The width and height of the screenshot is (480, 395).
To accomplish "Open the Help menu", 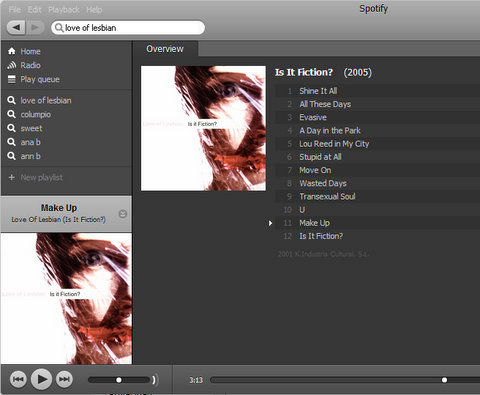I will click(x=94, y=10).
